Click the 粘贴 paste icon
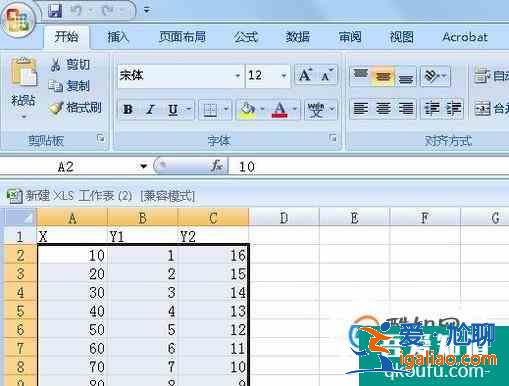 pyautogui.click(x=24, y=72)
